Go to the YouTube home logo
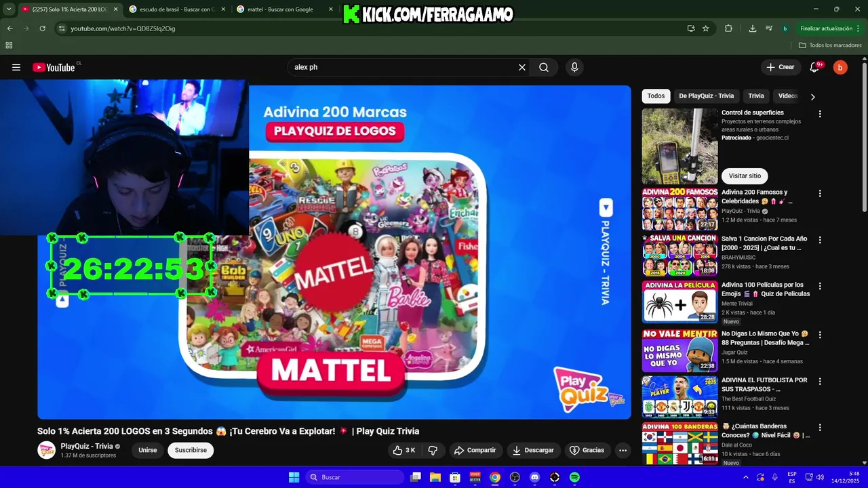This screenshot has height=488, width=868. pos(54,67)
